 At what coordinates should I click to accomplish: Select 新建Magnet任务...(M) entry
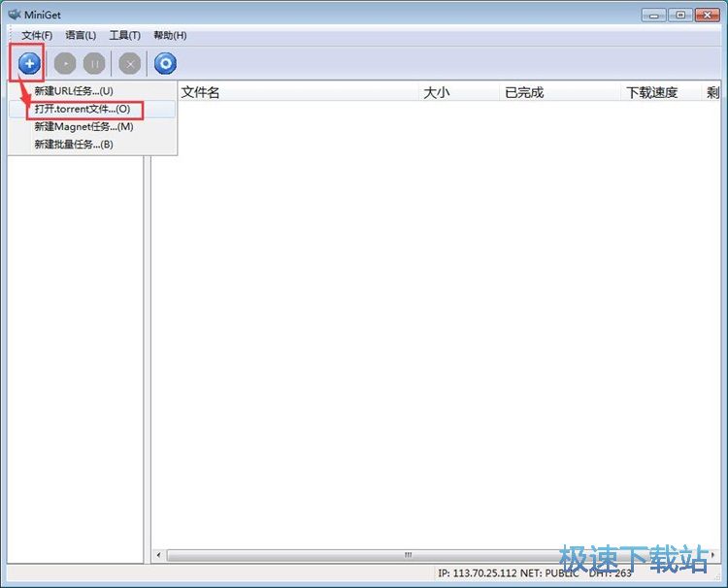click(92, 127)
